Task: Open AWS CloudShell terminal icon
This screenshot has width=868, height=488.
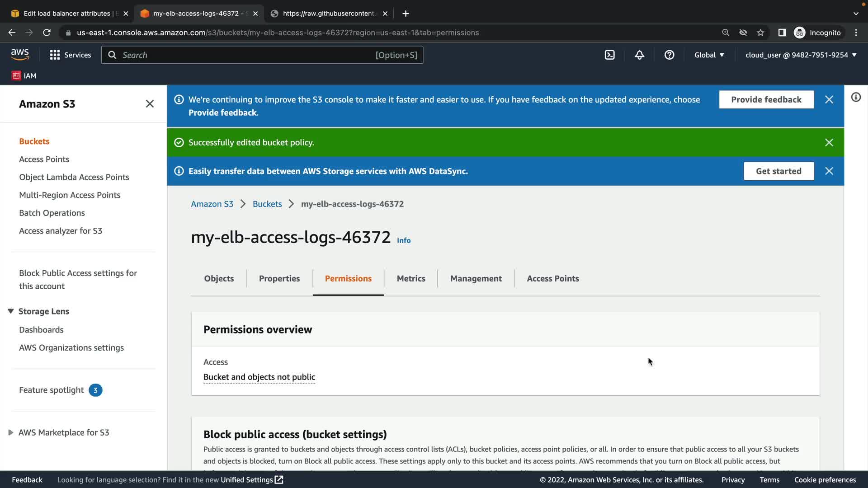Action: 609,55
